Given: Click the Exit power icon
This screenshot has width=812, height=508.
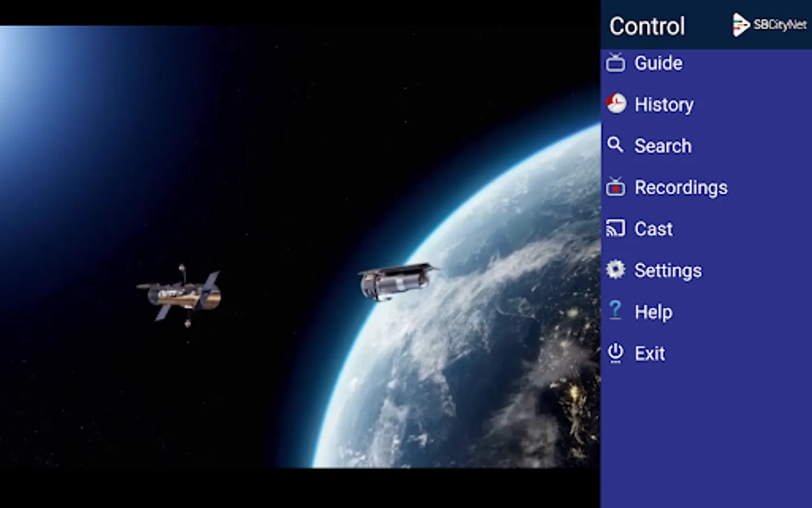Looking at the screenshot, I should tap(615, 353).
